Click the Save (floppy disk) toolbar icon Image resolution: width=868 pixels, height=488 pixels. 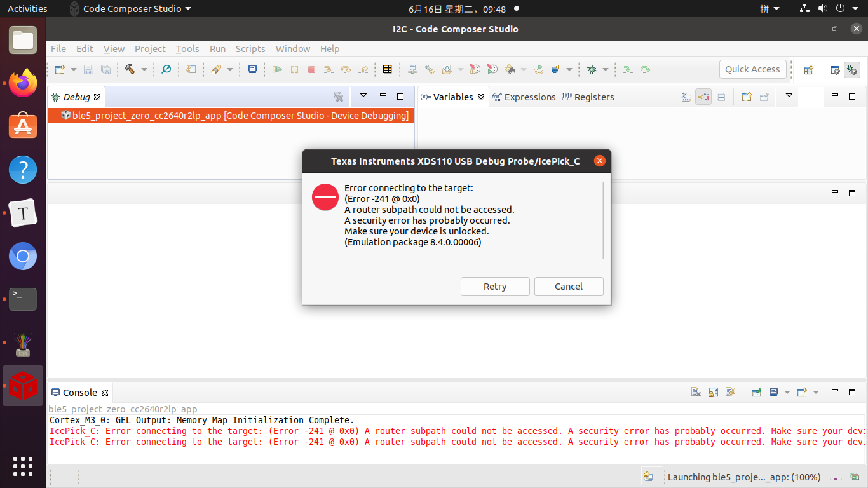(x=89, y=69)
